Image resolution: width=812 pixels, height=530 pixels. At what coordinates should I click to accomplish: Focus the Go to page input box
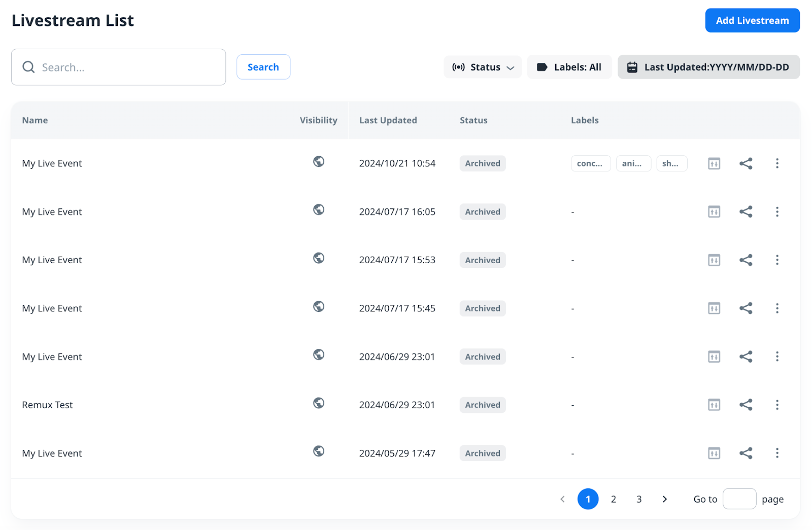(739, 499)
